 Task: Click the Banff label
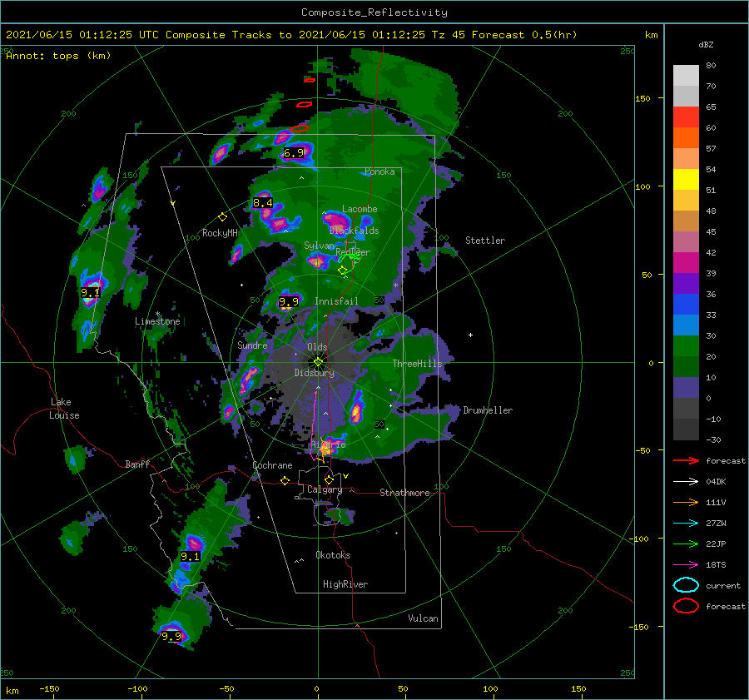coord(137,464)
